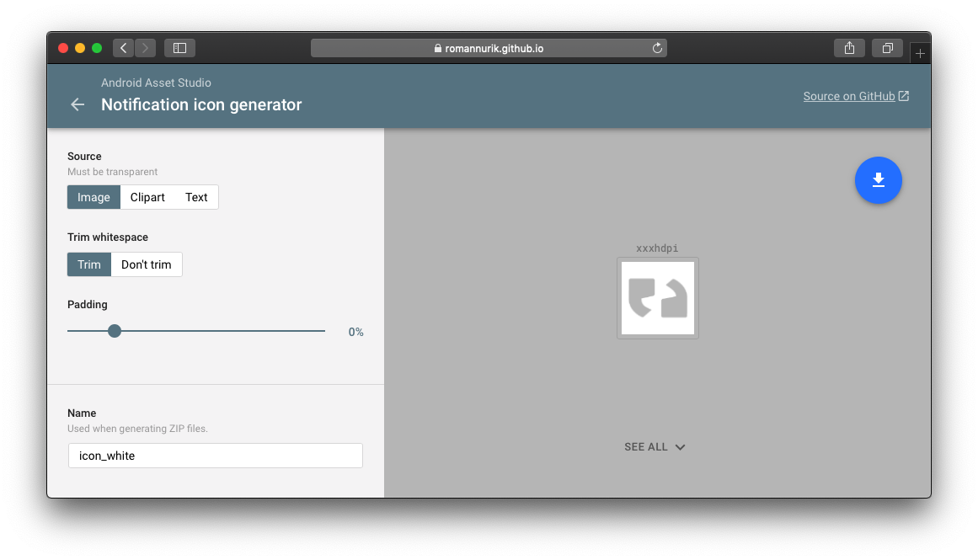Click the browser back navigation arrow
The height and width of the screenshot is (560, 978).
pyautogui.click(x=123, y=48)
